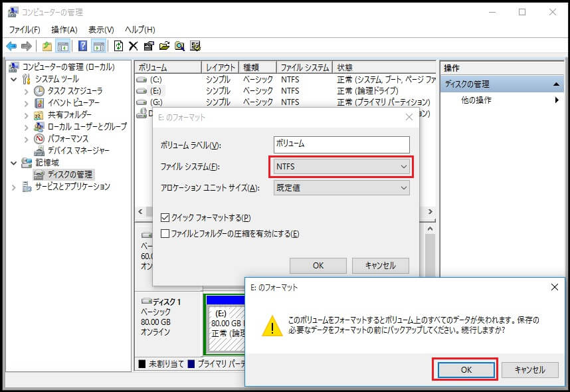Viewport: 570px width, 392px height.
Task: Click the Up one level folder icon
Action: tap(47, 47)
